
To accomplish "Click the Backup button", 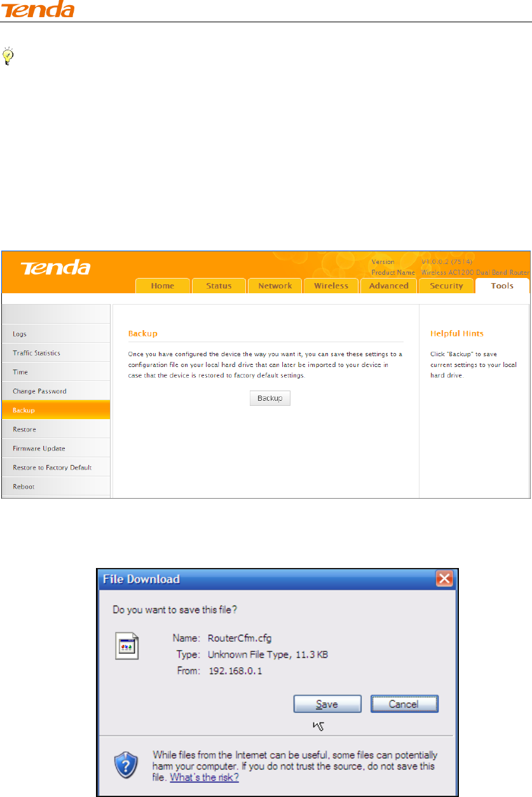I will (269, 398).
